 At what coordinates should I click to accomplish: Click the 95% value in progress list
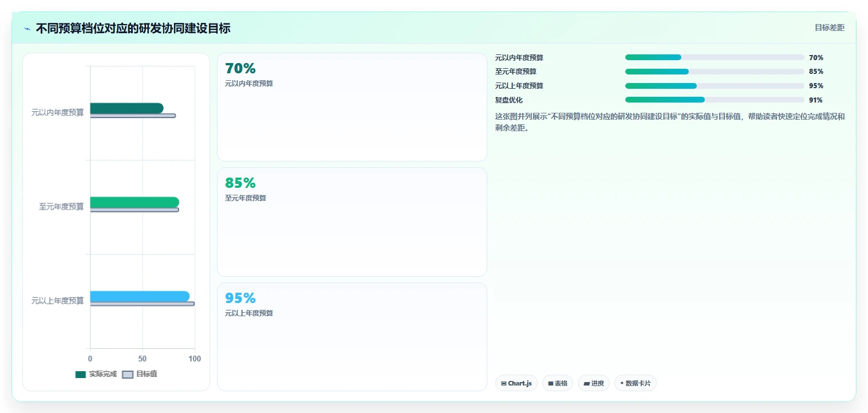click(816, 86)
